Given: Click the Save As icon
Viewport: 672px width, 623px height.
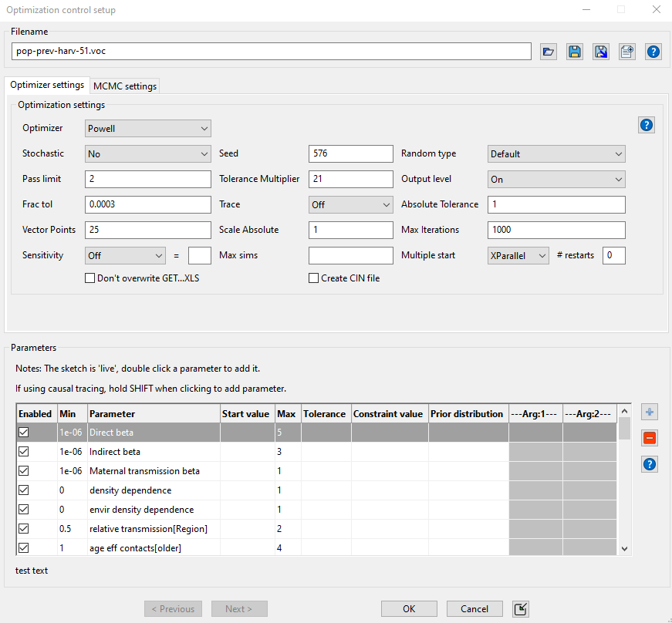Looking at the screenshot, I should point(601,52).
